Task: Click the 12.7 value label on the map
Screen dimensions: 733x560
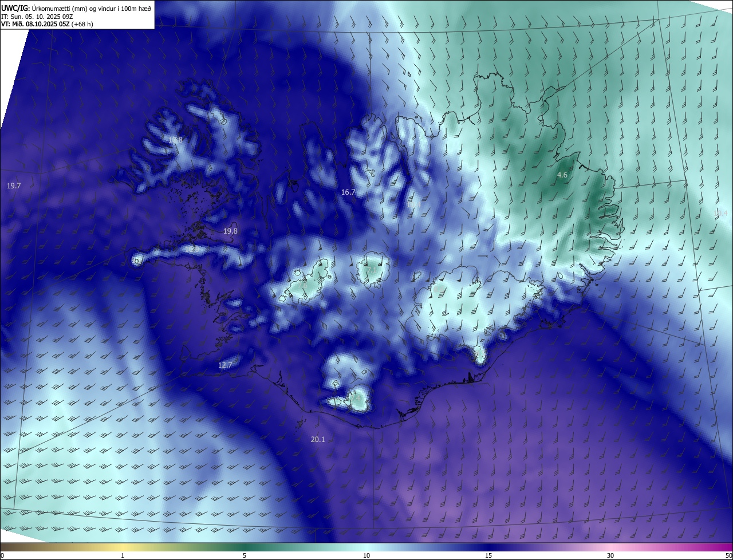Action: click(x=226, y=365)
